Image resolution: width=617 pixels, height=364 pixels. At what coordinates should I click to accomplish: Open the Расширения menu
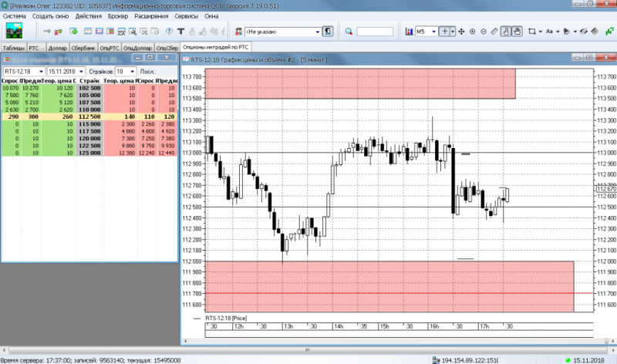(151, 16)
